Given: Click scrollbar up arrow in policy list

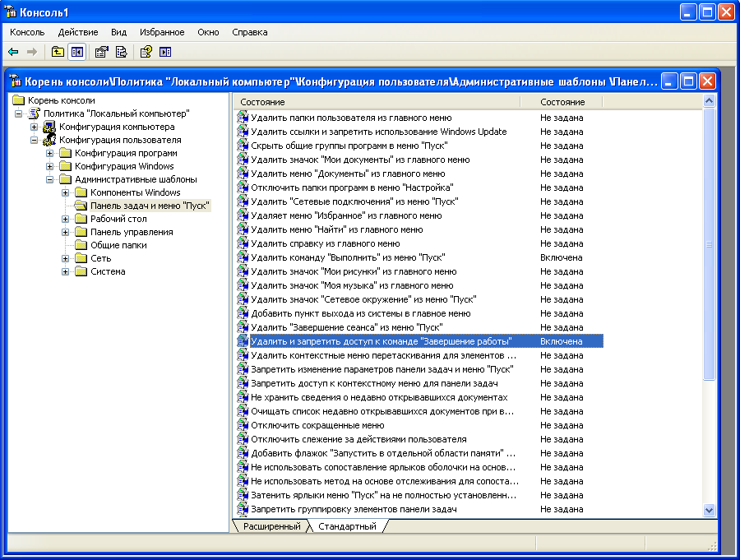Looking at the screenshot, I should [x=709, y=101].
